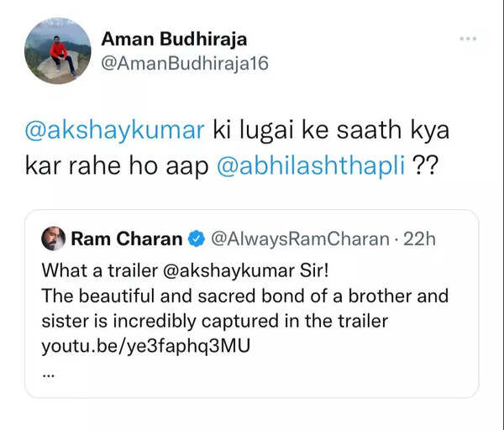504x430 pixels.
Task: Open Ram Charan's small avatar in quoted tweet
Action: tap(52, 239)
